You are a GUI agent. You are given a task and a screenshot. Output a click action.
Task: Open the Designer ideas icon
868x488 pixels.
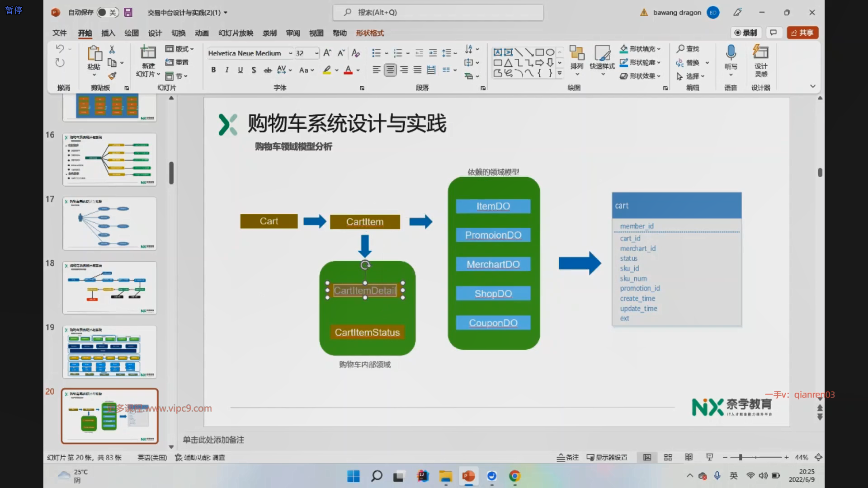coord(760,52)
